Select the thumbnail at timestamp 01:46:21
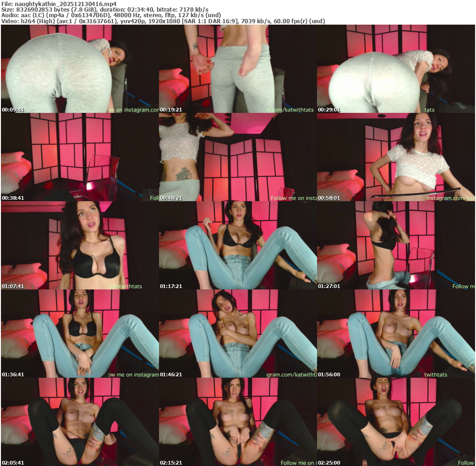This screenshot has height=466, width=476. tap(238, 334)
